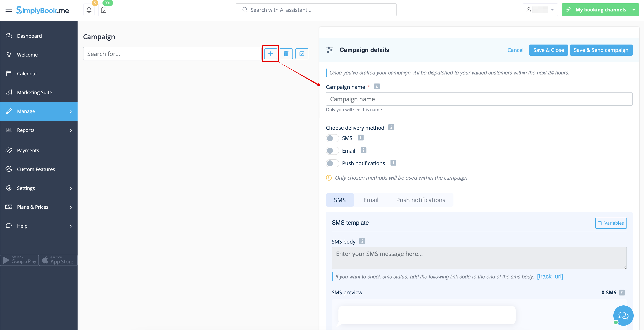Expand the Plans & Prices chevron
The image size is (644, 330).
[71, 207]
